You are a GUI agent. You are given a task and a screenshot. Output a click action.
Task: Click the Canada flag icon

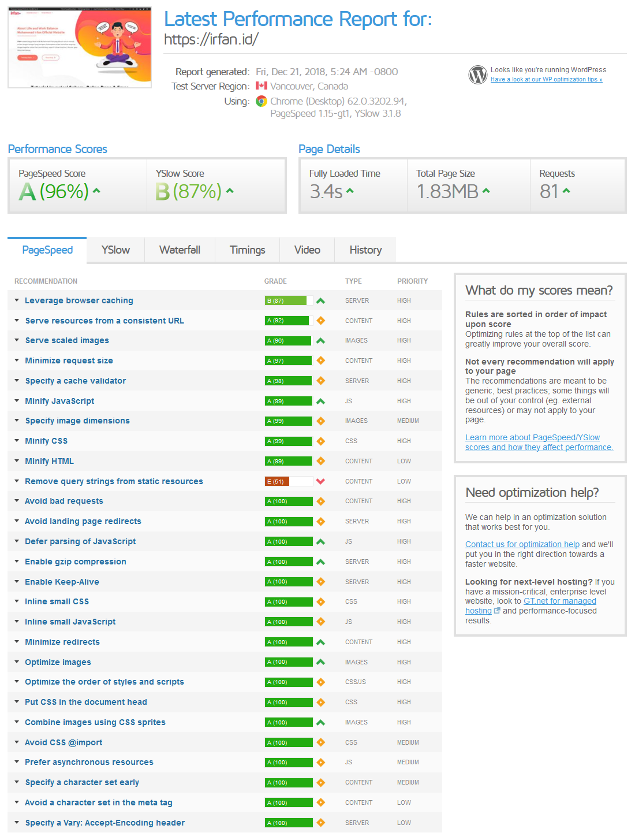(262, 86)
